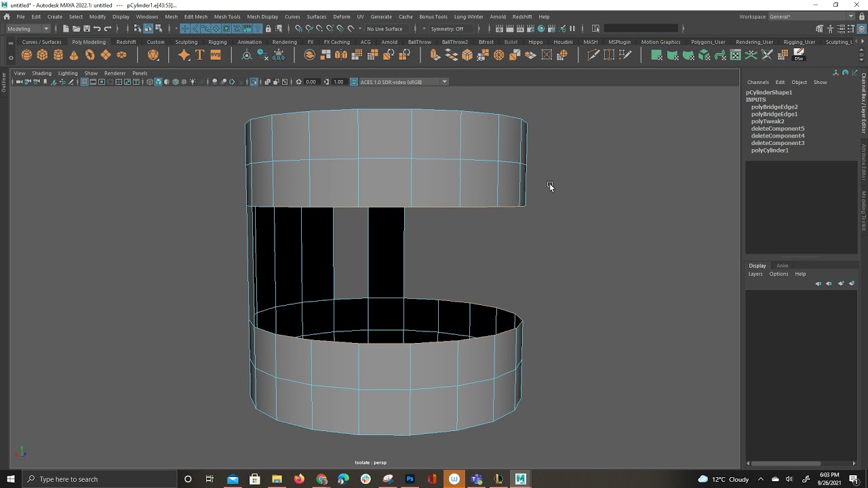Create a polygon cone from the shelf
The height and width of the screenshot is (488, 868).
point(74,55)
